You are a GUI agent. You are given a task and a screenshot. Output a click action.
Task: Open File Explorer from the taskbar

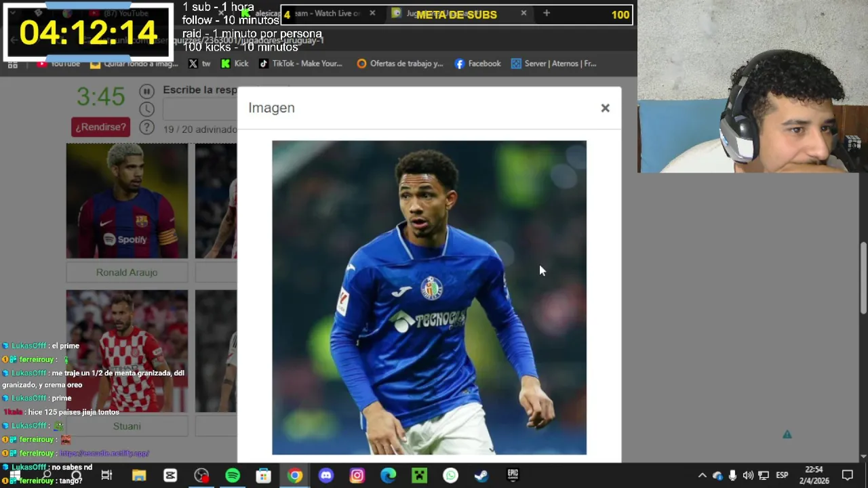coord(139,475)
